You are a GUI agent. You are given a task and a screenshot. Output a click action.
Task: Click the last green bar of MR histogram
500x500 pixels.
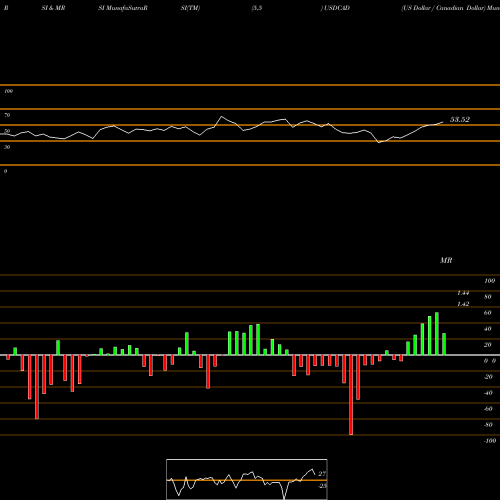tap(444, 344)
